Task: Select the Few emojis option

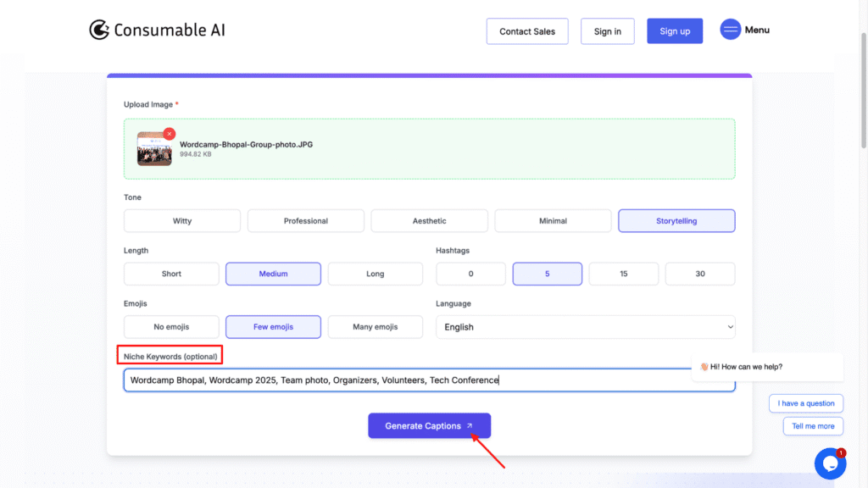Action: [x=274, y=327]
